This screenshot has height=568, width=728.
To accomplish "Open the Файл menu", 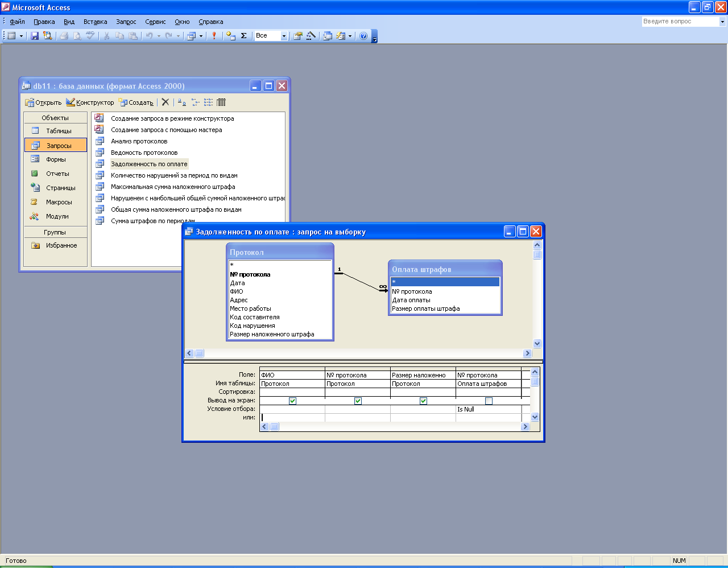I will coord(17,22).
